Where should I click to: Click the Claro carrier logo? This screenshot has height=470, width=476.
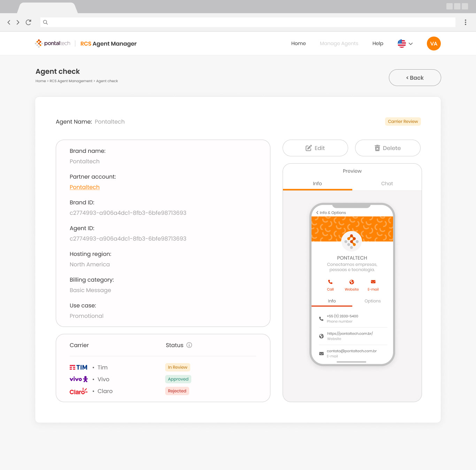coord(78,391)
